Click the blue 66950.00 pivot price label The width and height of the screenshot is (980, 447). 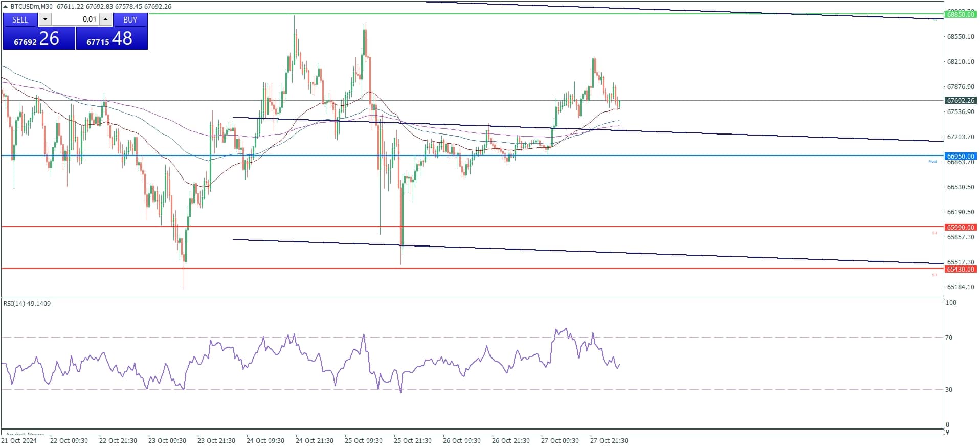tap(961, 156)
